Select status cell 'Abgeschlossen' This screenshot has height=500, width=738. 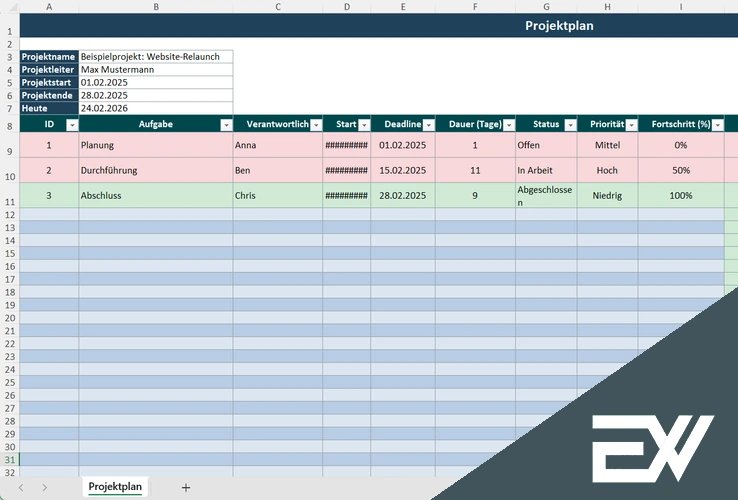pos(546,195)
